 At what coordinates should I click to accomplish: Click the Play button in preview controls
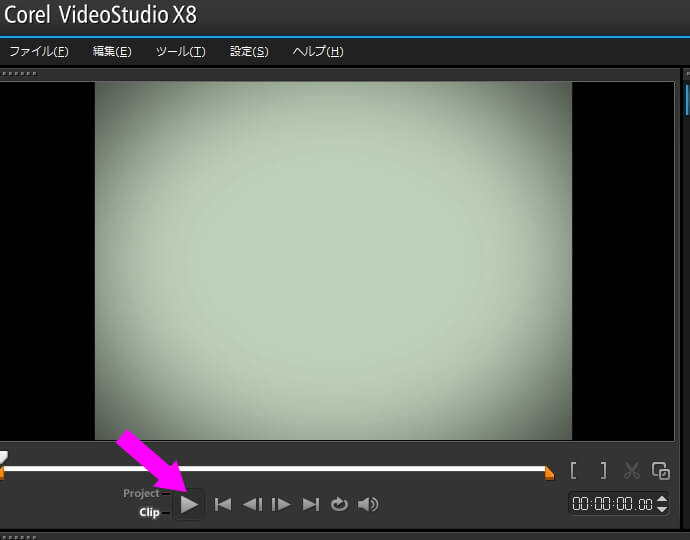[x=189, y=504]
